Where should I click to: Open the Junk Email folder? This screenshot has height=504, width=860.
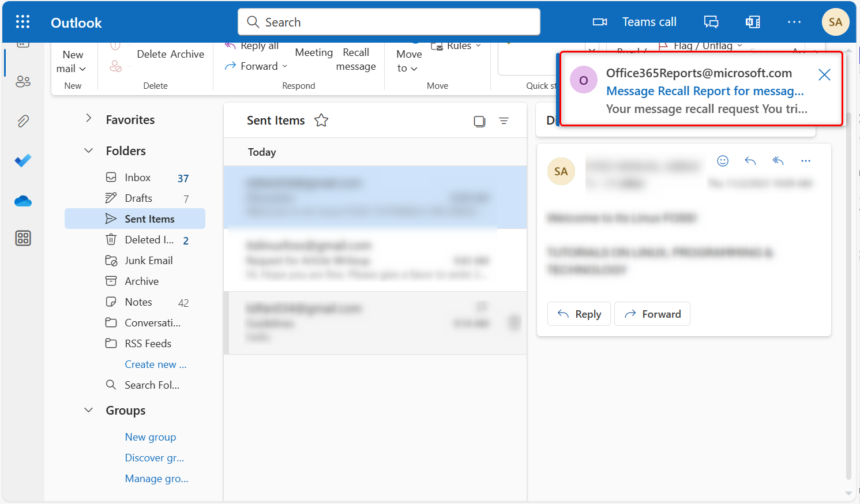click(135, 261)
